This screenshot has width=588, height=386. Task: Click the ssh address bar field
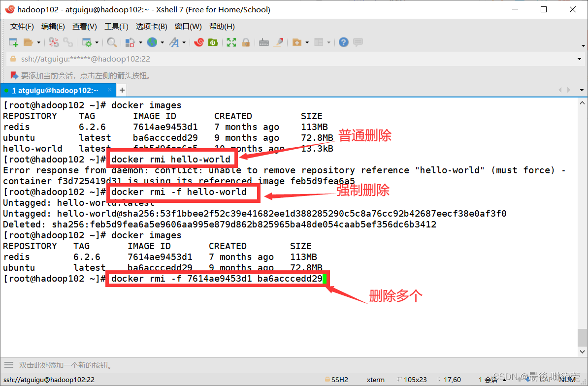click(294, 59)
